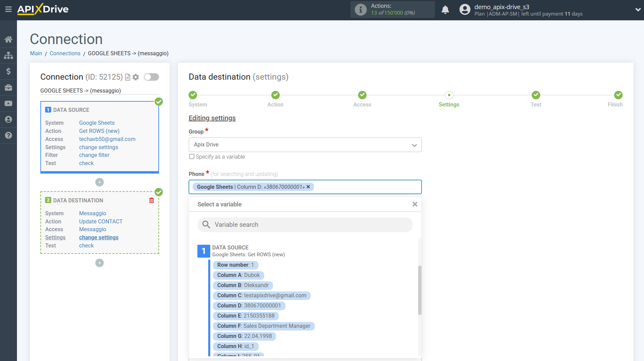The width and height of the screenshot is (644, 361).
Task: Click the ApiX-Drive logo
Action: pyautogui.click(x=43, y=9)
